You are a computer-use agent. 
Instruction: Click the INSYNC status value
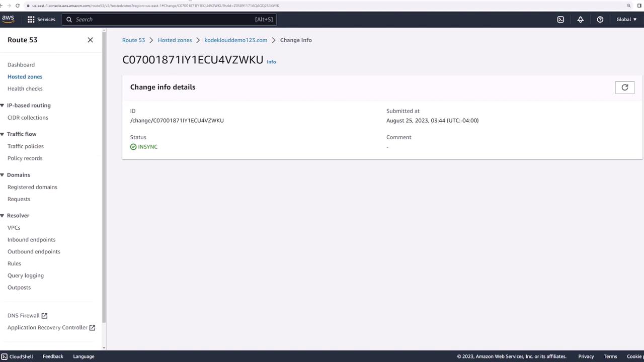(x=144, y=147)
